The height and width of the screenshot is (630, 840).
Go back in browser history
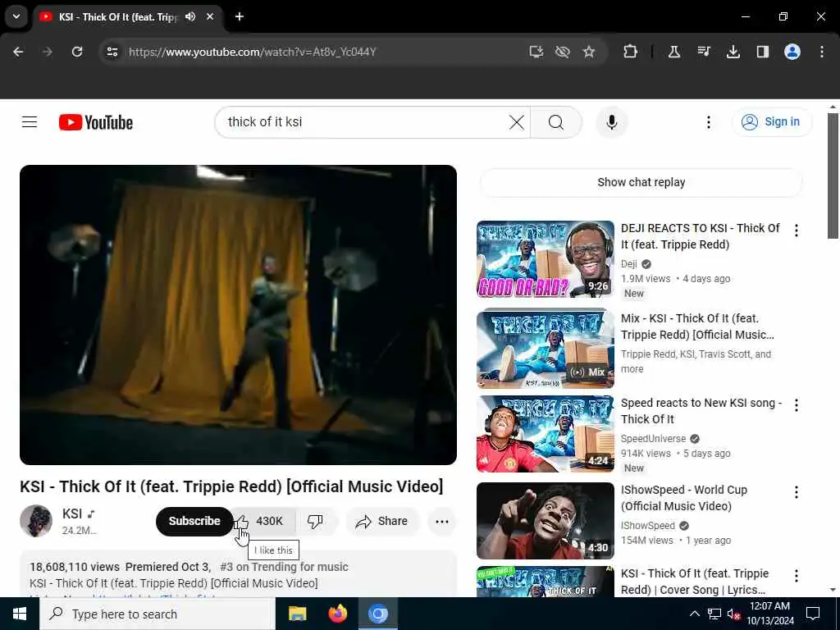(x=18, y=52)
